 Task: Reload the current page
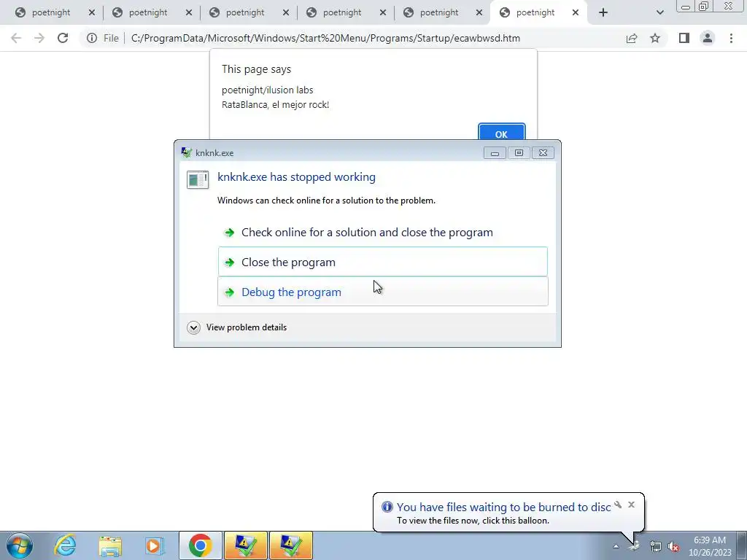(63, 38)
